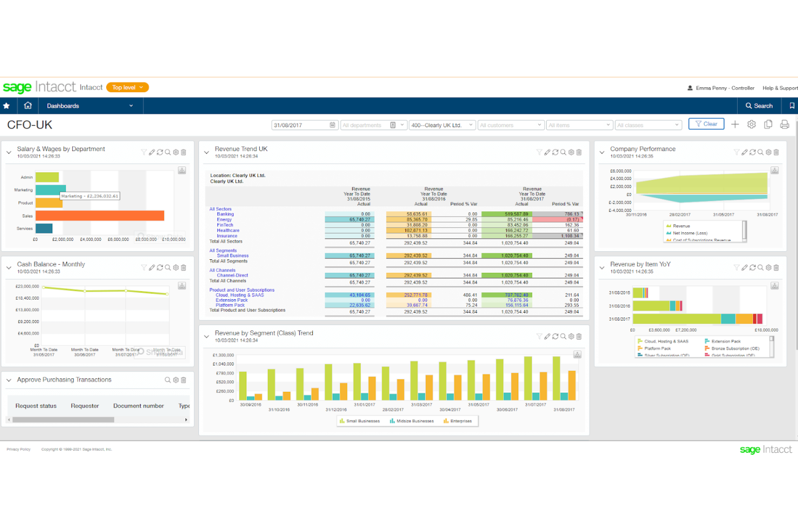Collapse the Revenue Trend UK panel
This screenshot has height=532, width=798.
point(207,153)
